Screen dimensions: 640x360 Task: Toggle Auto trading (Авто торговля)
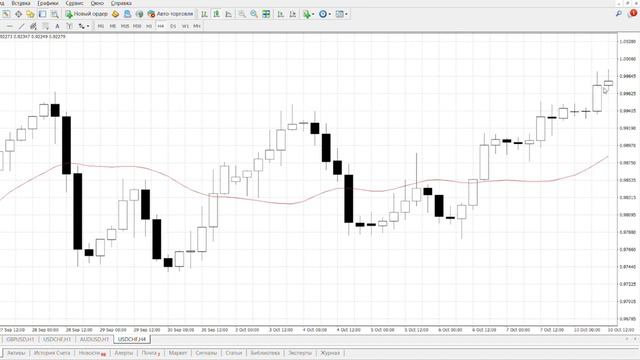coord(170,14)
